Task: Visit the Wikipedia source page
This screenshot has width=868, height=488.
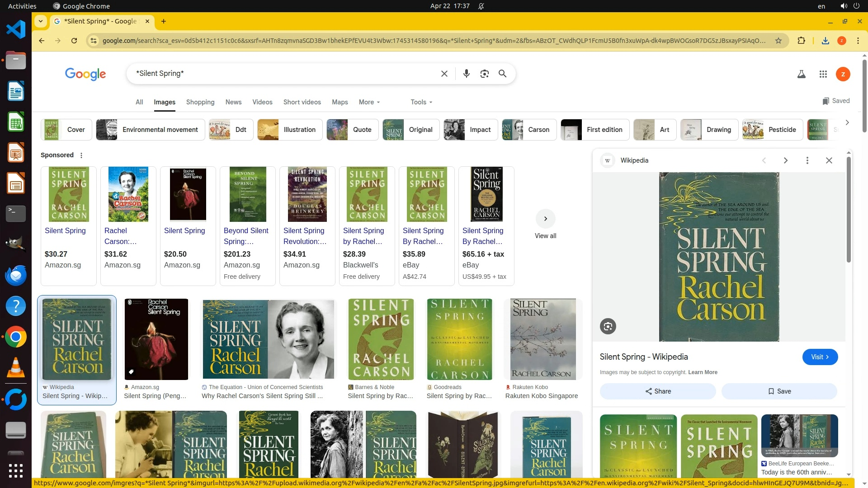Action: coord(820,357)
